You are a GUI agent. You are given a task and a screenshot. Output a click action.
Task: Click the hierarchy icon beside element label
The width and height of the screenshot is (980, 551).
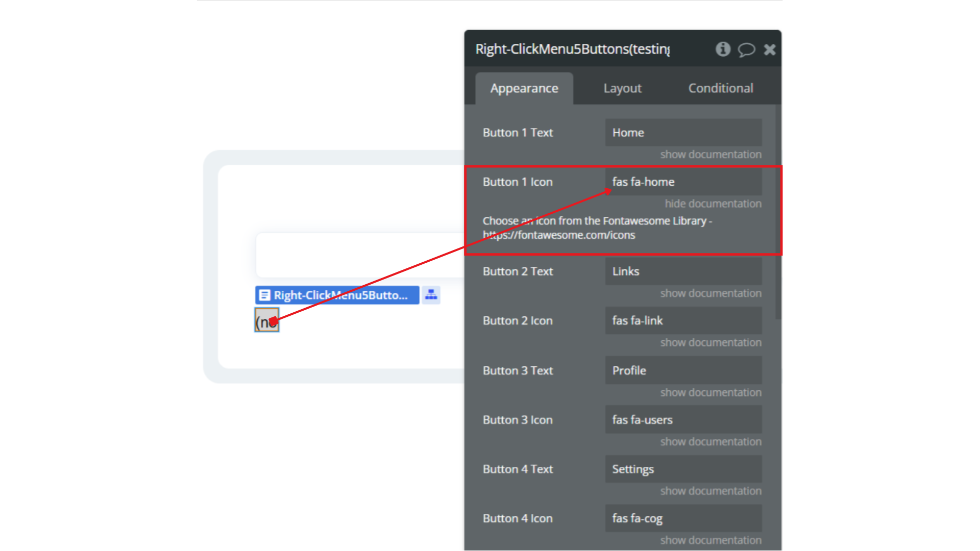[x=431, y=295]
